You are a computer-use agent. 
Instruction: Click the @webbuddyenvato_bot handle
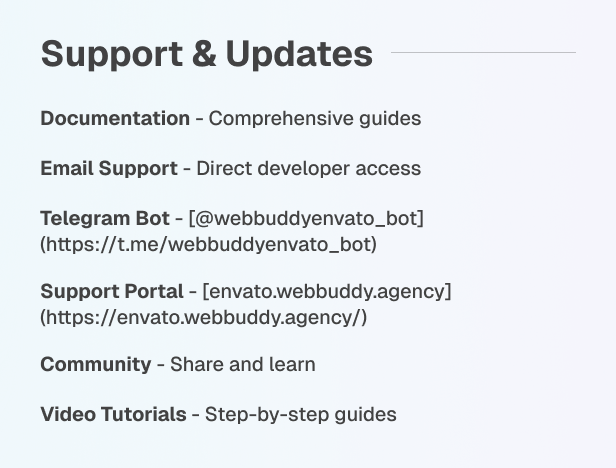coord(306,218)
